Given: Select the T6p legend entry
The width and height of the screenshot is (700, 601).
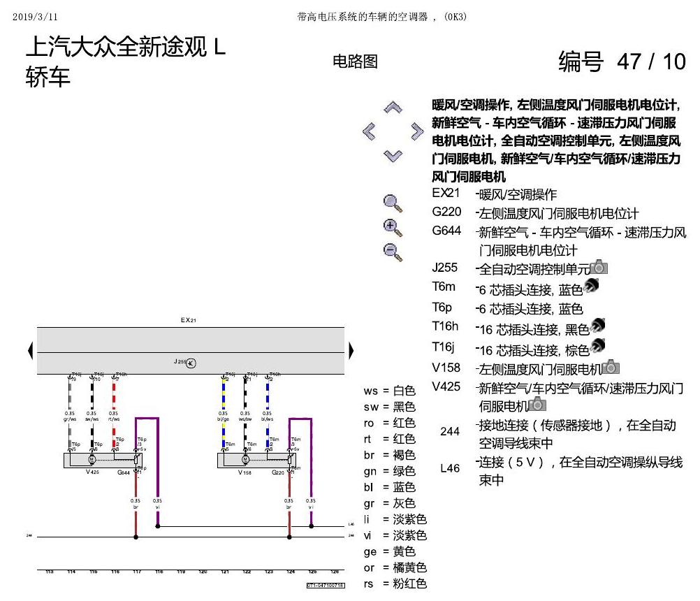Looking at the screenshot, I should pos(507,308).
